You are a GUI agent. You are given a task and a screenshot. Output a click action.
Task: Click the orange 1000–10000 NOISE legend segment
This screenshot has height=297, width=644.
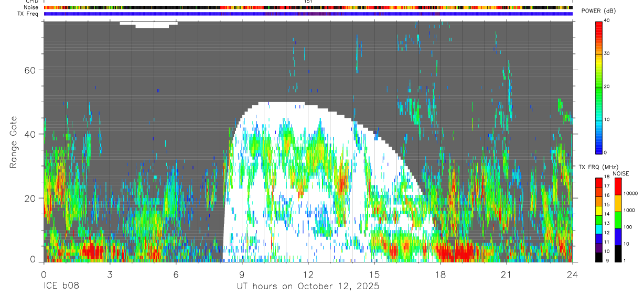coord(618,203)
